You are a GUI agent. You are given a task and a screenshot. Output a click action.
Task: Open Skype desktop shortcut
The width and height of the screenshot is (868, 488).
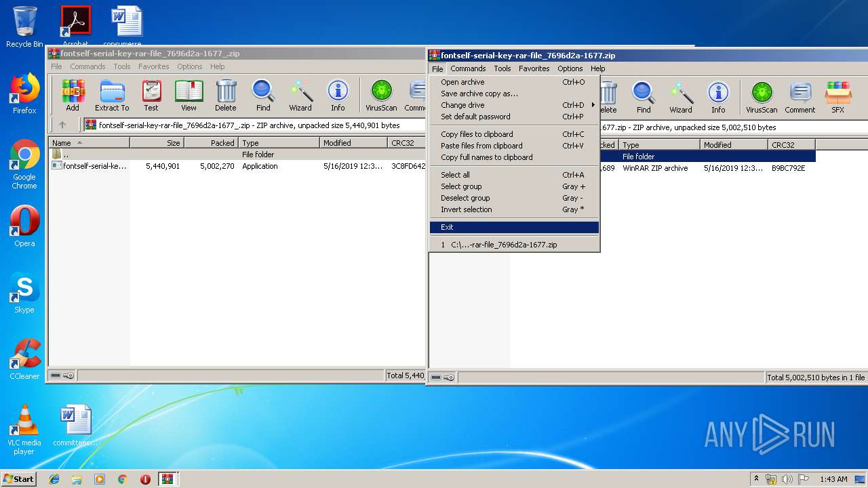coord(24,293)
